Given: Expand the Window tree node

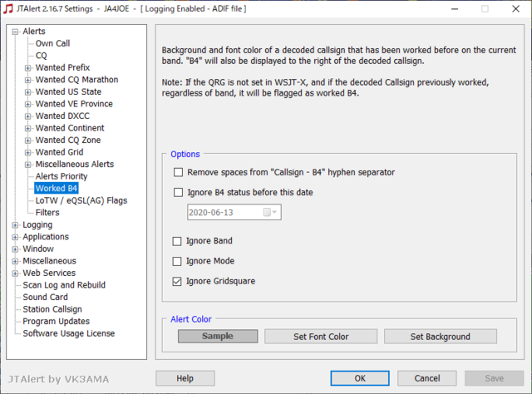Looking at the screenshot, I should (15, 249).
